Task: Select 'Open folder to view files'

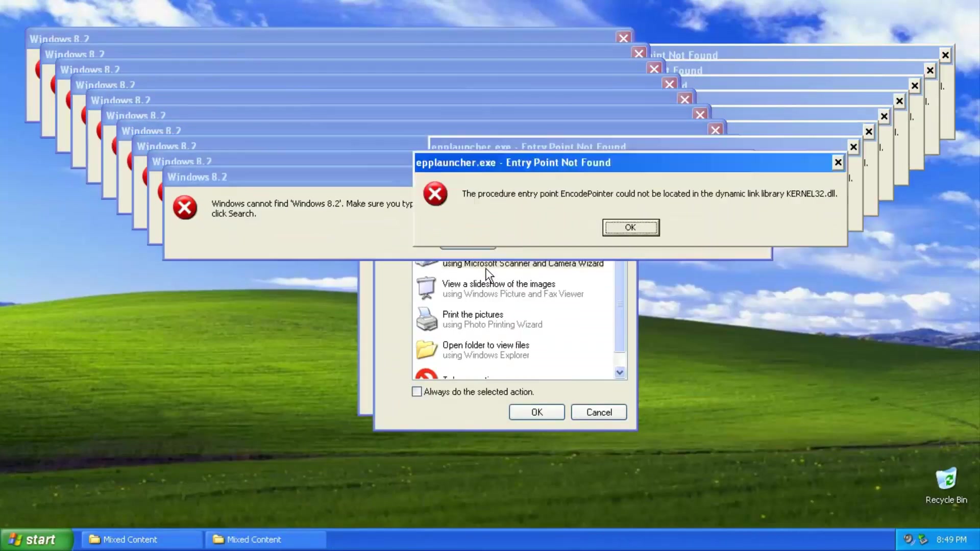Action: pos(485,345)
